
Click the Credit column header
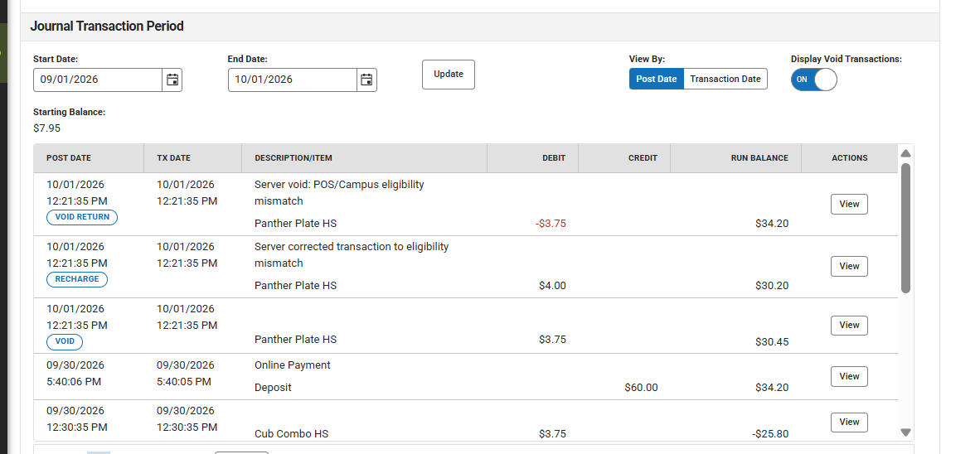pyautogui.click(x=624, y=158)
